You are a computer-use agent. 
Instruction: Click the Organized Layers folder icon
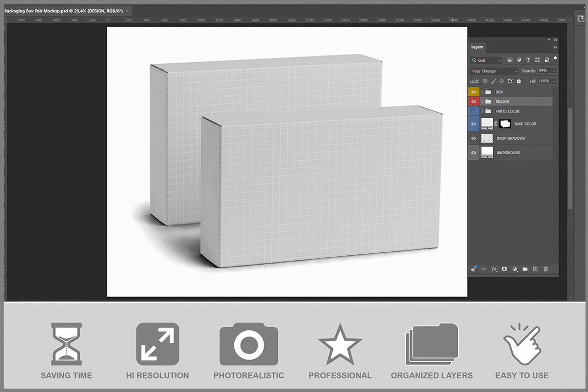(x=432, y=344)
